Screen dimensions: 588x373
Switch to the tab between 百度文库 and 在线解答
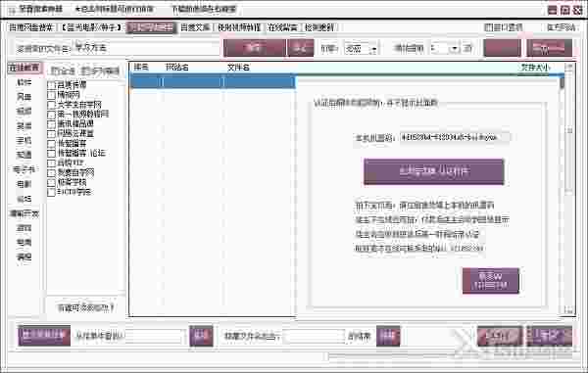point(239,27)
